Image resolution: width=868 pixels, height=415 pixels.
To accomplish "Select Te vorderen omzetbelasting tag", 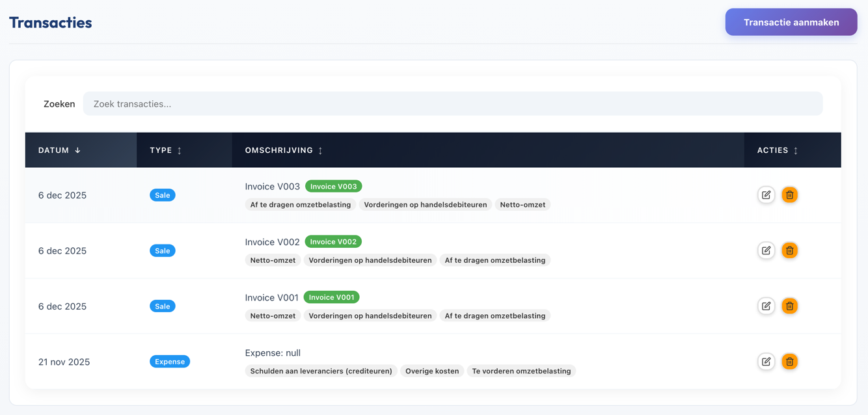I will (521, 371).
